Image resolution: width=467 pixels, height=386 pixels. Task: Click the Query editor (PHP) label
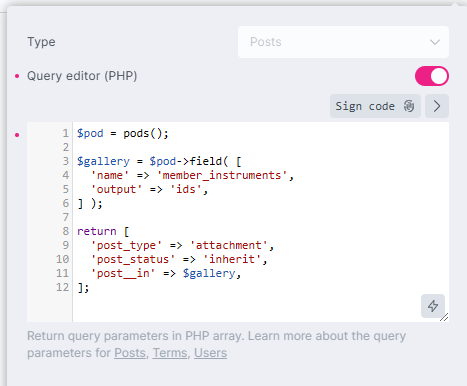click(x=82, y=76)
